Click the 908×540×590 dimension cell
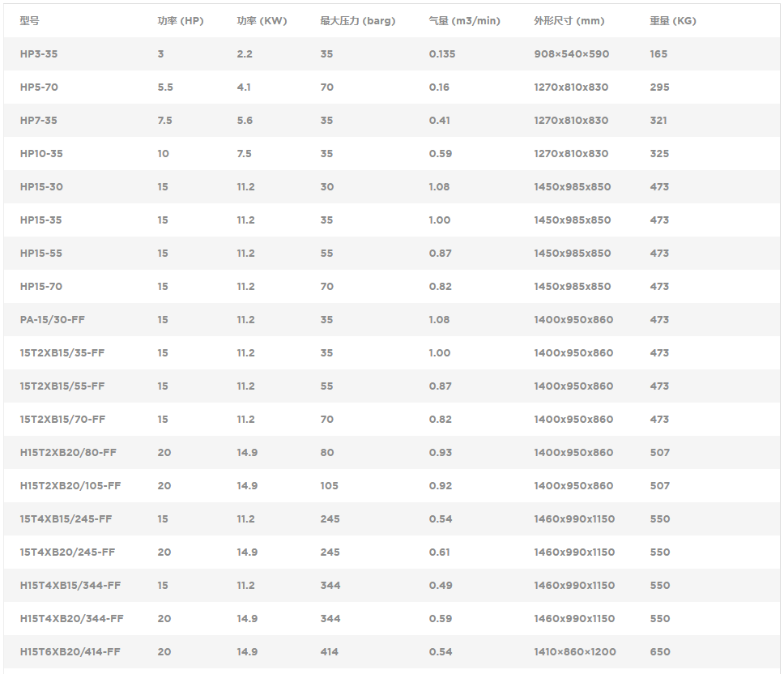The width and height of the screenshot is (784, 674). click(x=571, y=54)
